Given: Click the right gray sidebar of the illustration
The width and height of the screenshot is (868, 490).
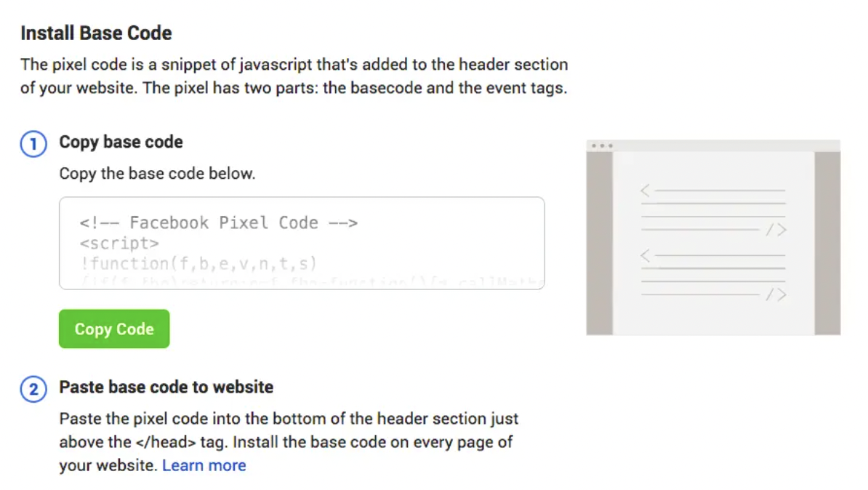Looking at the screenshot, I should coord(827,242).
